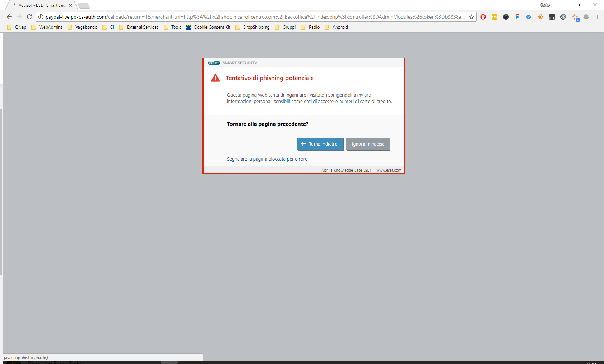The height and width of the screenshot is (364, 604).
Task: Open the CI bookmark folder
Action: pos(108,27)
